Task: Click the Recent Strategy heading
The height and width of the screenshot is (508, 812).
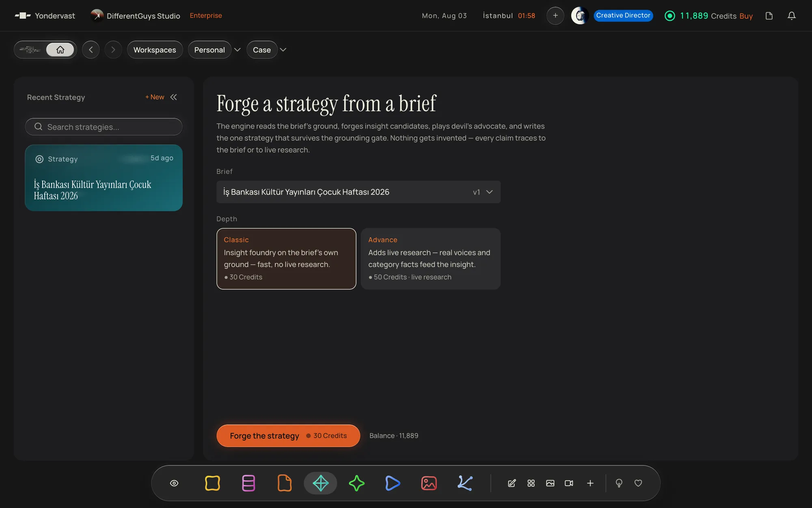Action: coord(56,97)
